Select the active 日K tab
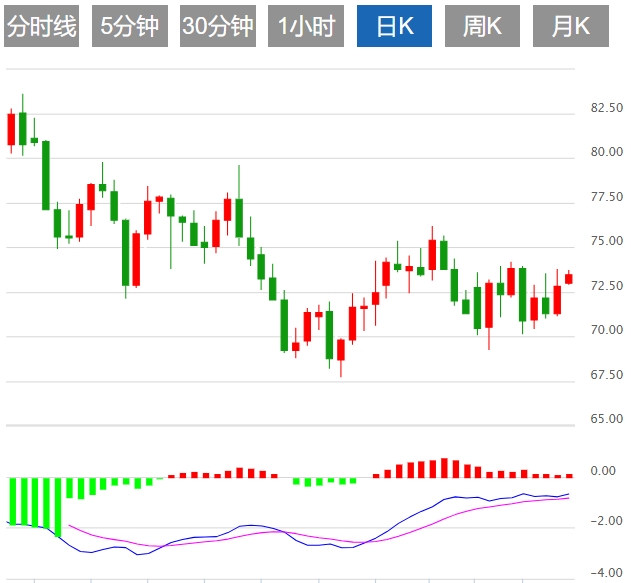631x583 pixels. pyautogui.click(x=395, y=27)
